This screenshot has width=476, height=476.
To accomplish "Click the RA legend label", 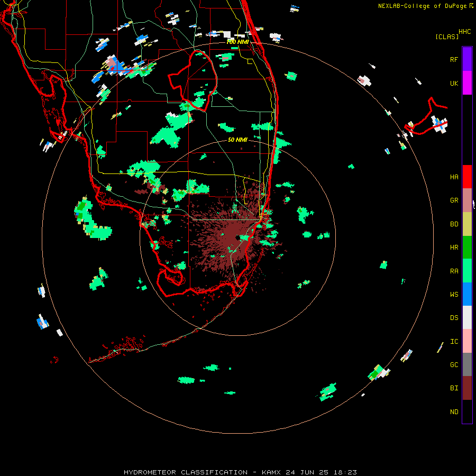I will coord(454,271).
